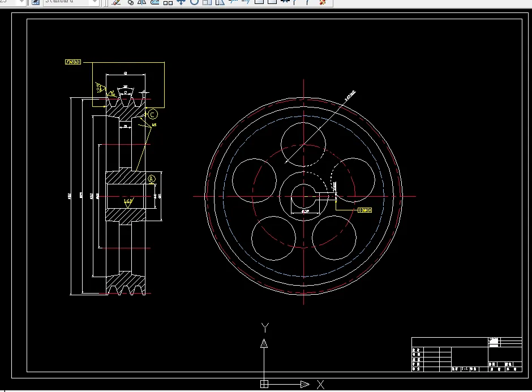Open the style manager icon beside Standard
532x392 pixels.
35,2
